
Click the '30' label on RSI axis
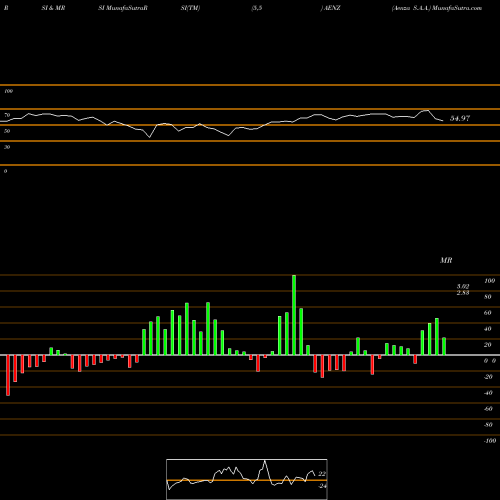pyautogui.click(x=7, y=147)
